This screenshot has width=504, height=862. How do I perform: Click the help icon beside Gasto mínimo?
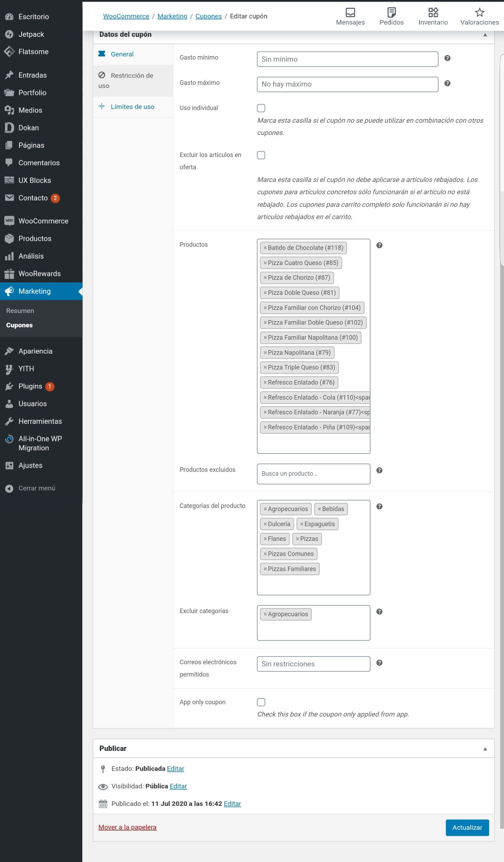tap(447, 58)
